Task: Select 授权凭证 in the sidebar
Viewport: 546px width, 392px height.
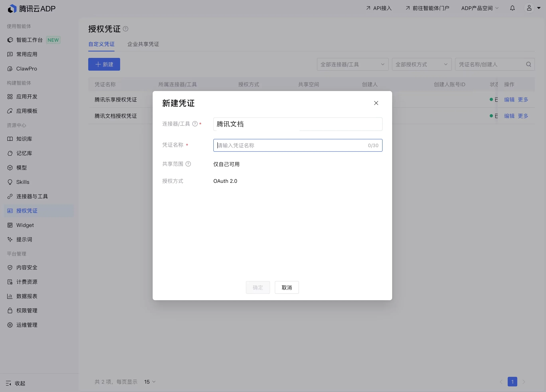Action: click(39, 211)
